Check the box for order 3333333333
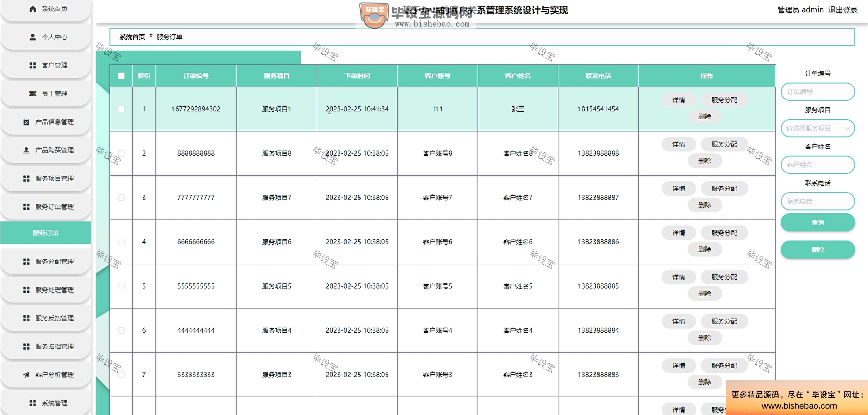 [x=121, y=375]
